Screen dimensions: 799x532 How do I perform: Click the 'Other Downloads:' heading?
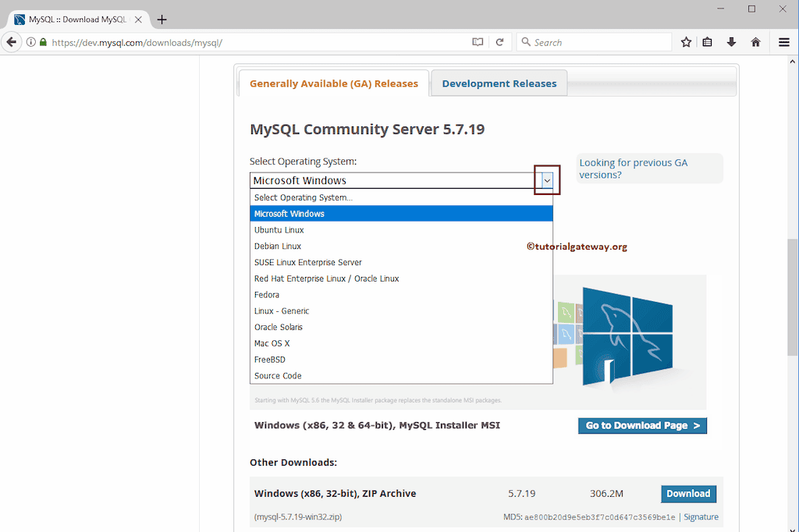pyautogui.click(x=293, y=463)
